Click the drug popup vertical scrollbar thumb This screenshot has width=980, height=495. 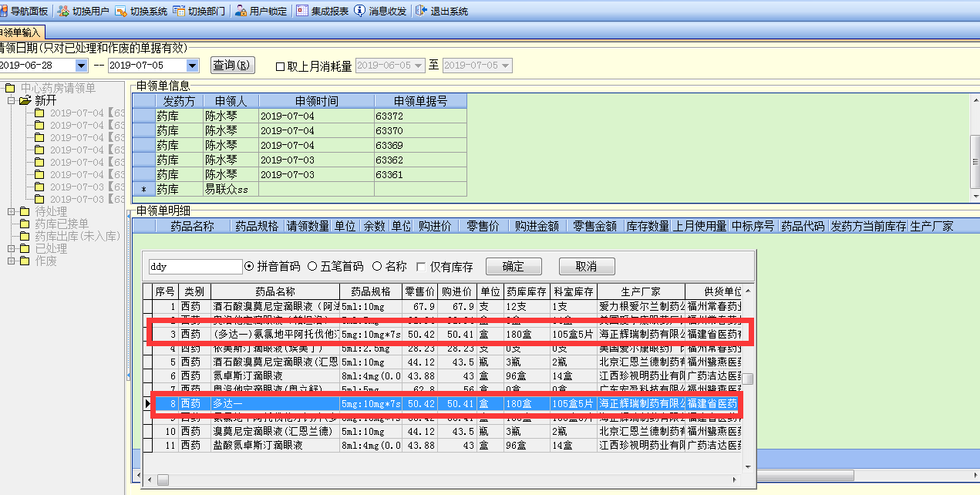pos(747,379)
